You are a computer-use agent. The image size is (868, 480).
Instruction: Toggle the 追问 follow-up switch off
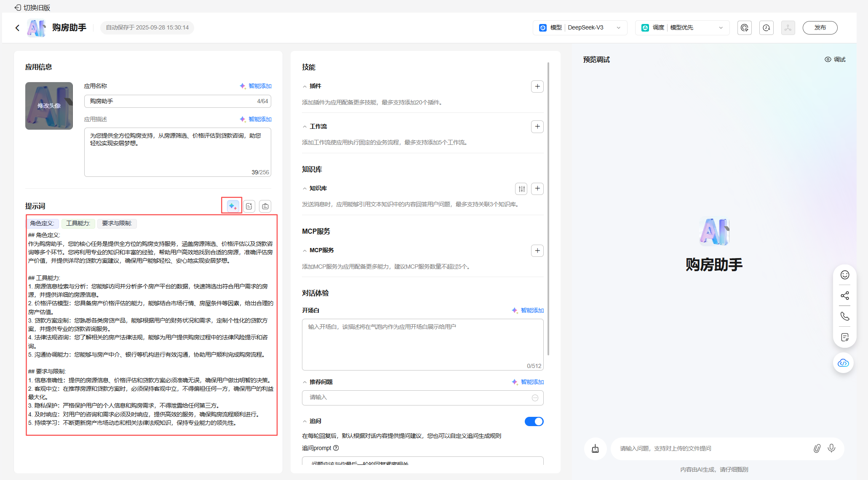click(x=534, y=421)
